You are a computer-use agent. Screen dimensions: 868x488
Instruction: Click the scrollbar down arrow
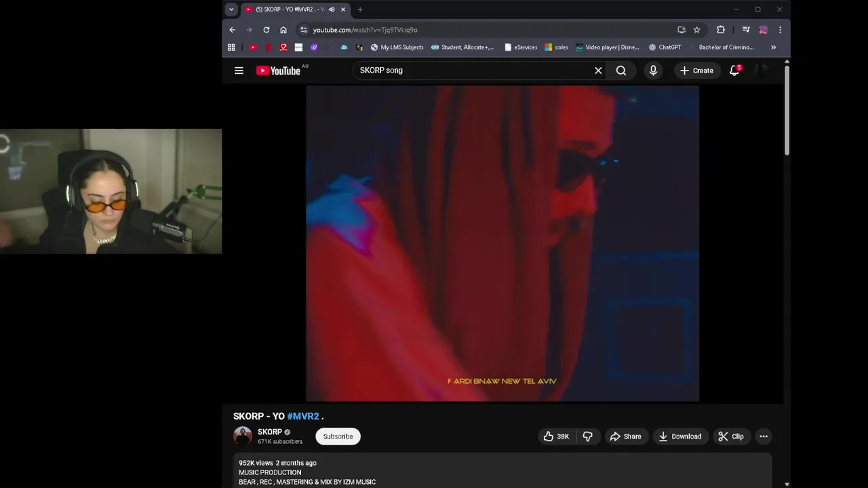click(787, 484)
